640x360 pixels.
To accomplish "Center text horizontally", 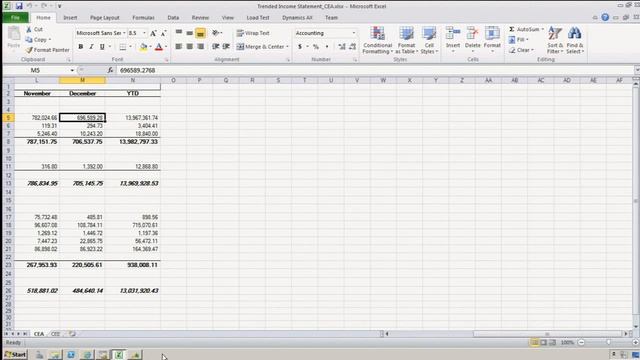I will 189,47.
